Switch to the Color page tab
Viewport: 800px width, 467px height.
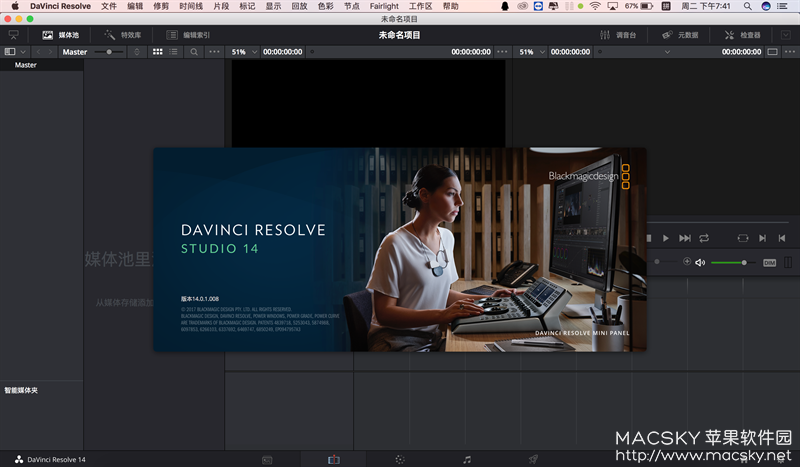pyautogui.click(x=400, y=459)
